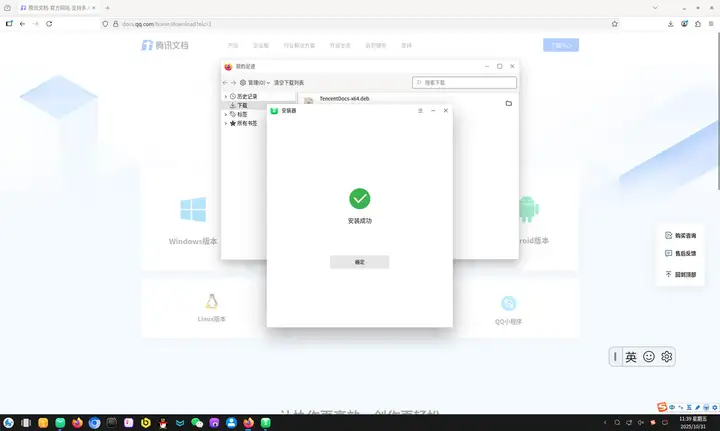720x431 pixels.
Task: Click 购买咨询 in the floating side panel
Action: pos(681,235)
